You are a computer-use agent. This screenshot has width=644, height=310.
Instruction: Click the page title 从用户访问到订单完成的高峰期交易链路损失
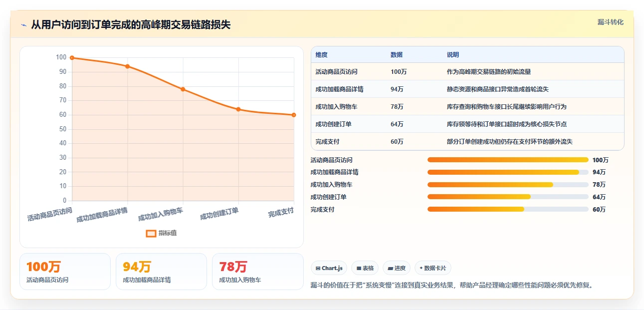(131, 25)
